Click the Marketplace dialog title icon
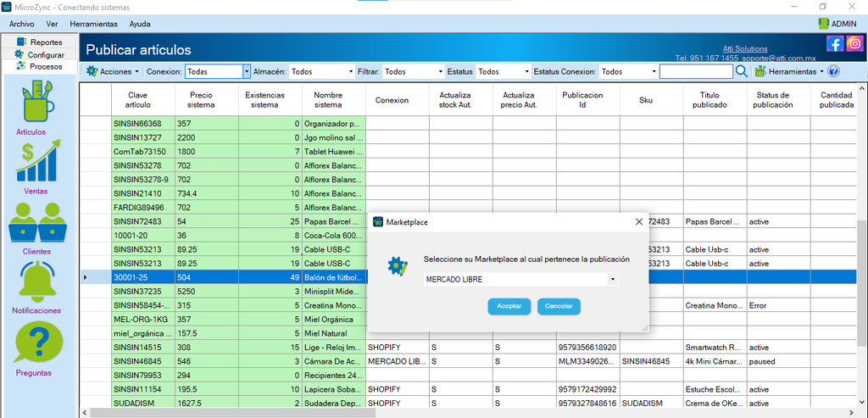 (x=378, y=222)
